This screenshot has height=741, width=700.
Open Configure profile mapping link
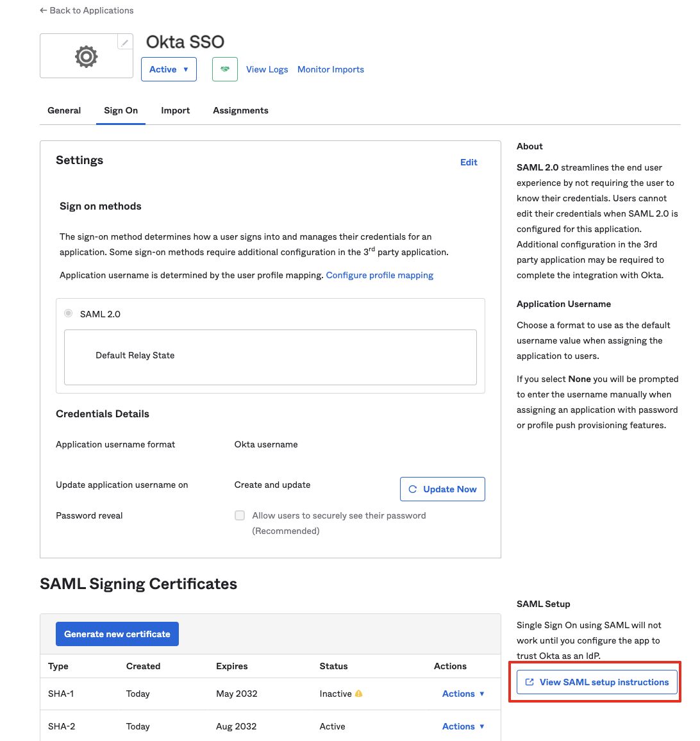pos(379,275)
